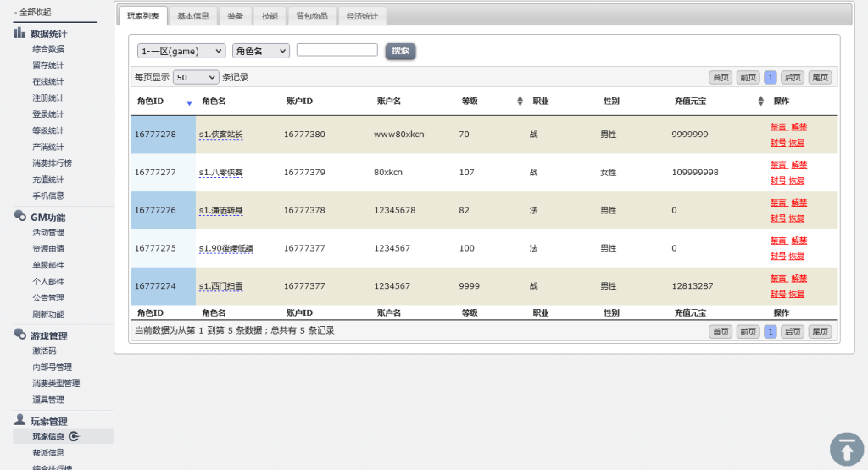Select recharge value 109999998
Image resolution: width=868 pixels, height=470 pixels.
[x=695, y=173]
